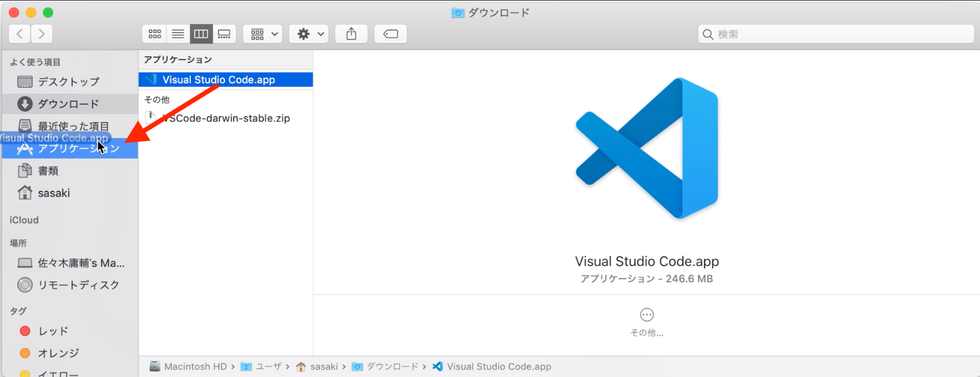Click the house icon beside sasaki
The image size is (980, 377).
(x=25, y=192)
